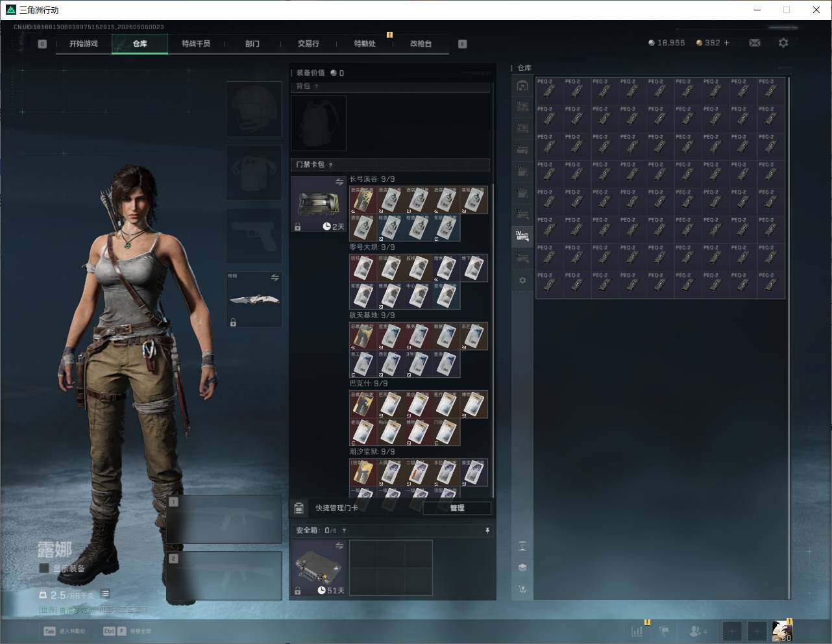Select the gold keycard under 潮汐监狱

[x=363, y=473]
